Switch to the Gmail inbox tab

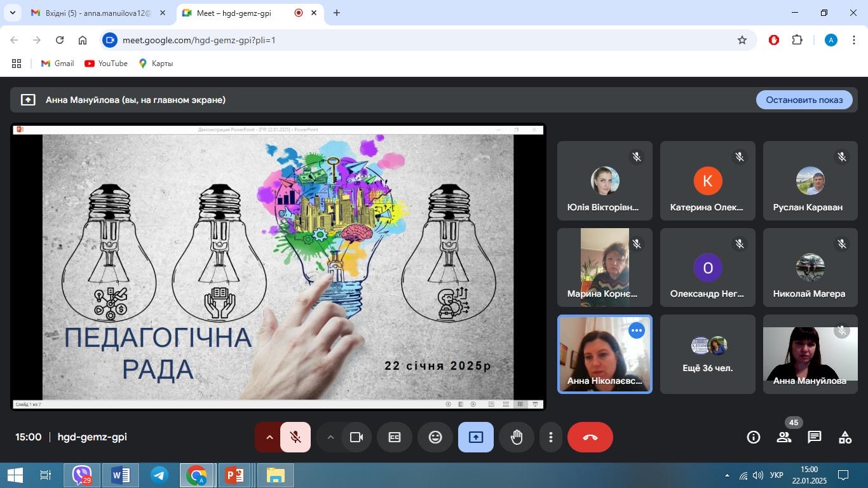click(99, 13)
